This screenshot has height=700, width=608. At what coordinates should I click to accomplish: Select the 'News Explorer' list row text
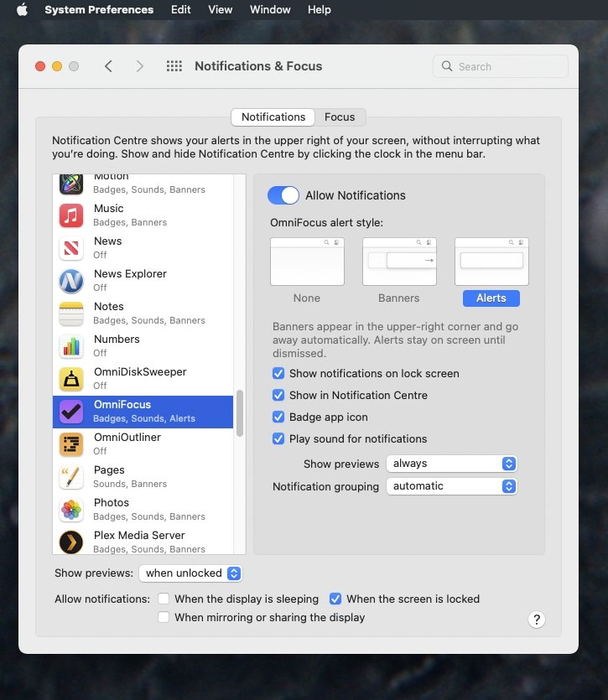click(x=130, y=273)
